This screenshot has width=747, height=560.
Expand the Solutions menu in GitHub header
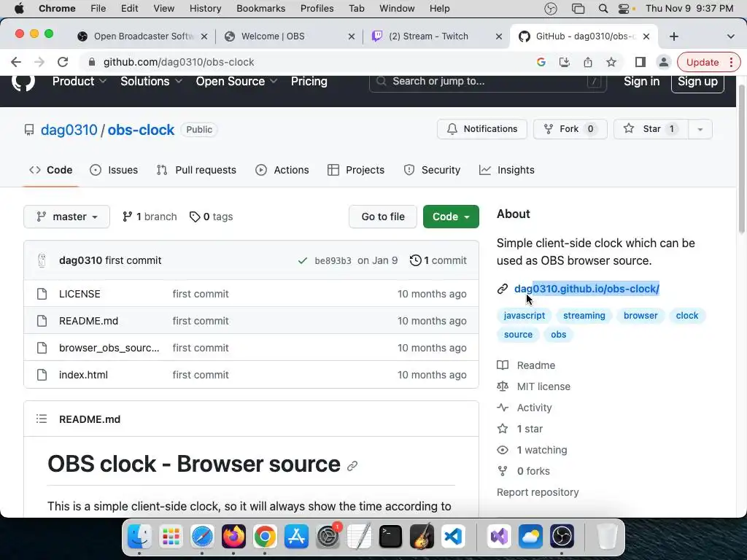[151, 82]
